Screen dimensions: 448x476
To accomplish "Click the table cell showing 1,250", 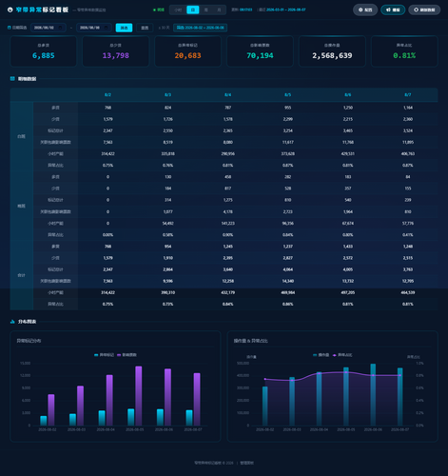I will tap(348, 108).
